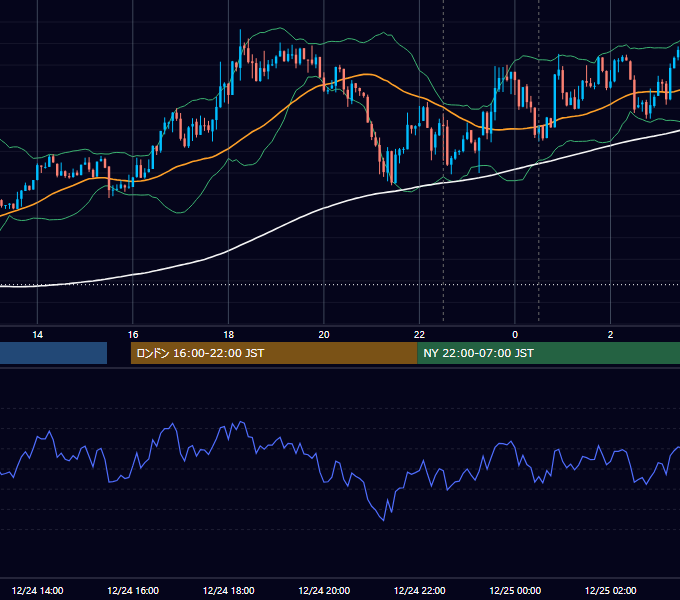
Task: Click the 12/24 20:00 time label
Action: point(324,590)
